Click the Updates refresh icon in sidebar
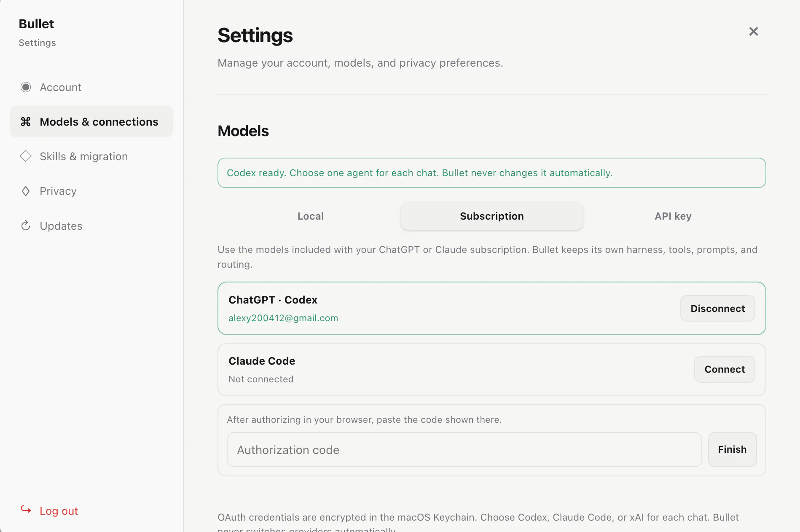 pos(26,226)
